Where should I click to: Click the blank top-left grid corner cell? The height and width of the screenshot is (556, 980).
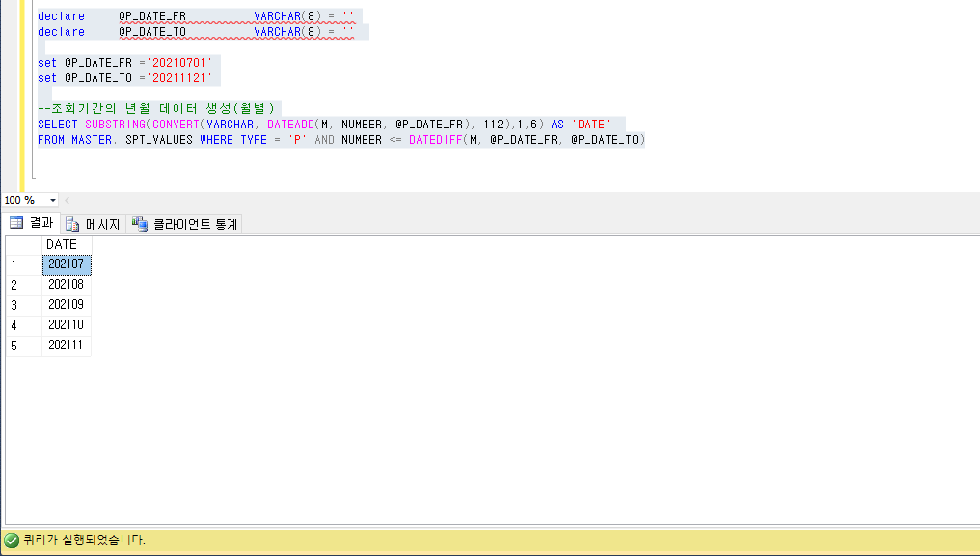23,244
